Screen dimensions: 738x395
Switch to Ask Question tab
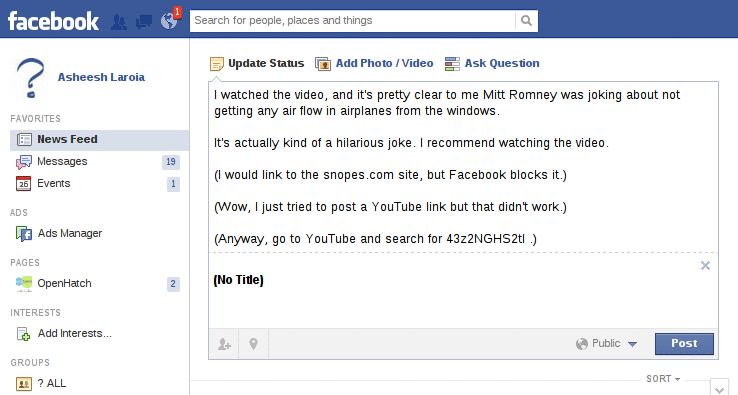pos(492,64)
